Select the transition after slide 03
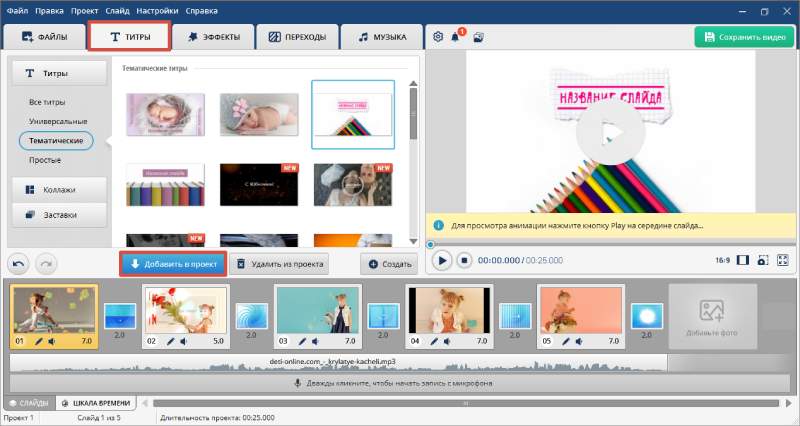This screenshot has height=426, width=800. click(x=383, y=316)
